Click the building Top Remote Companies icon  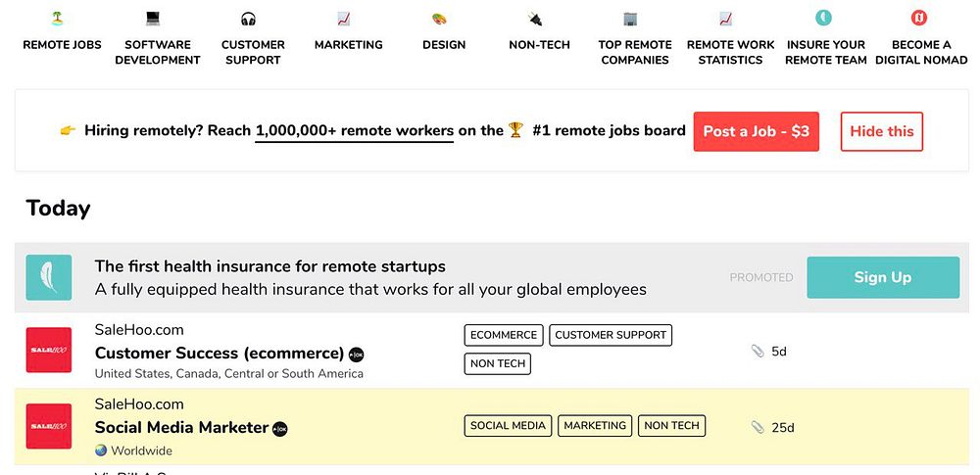coord(630,19)
